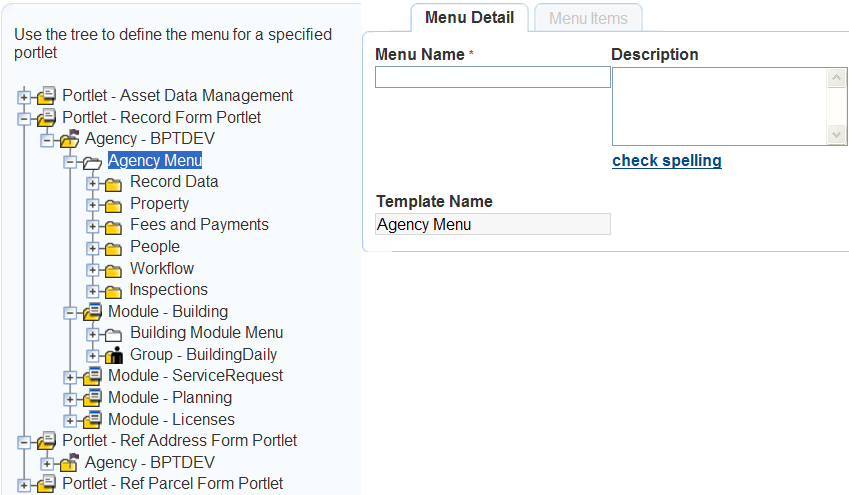Viewport: 849px width, 495px height.
Task: Click the Module - Licenses icon
Action: [92, 420]
